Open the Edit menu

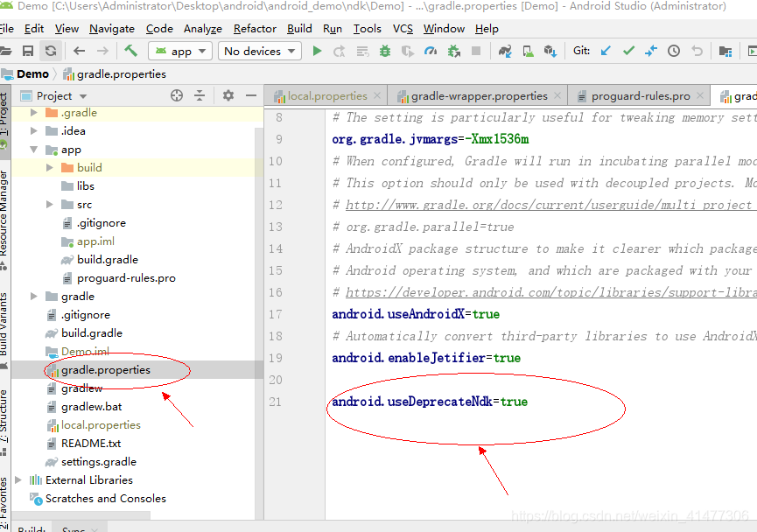pyautogui.click(x=34, y=29)
